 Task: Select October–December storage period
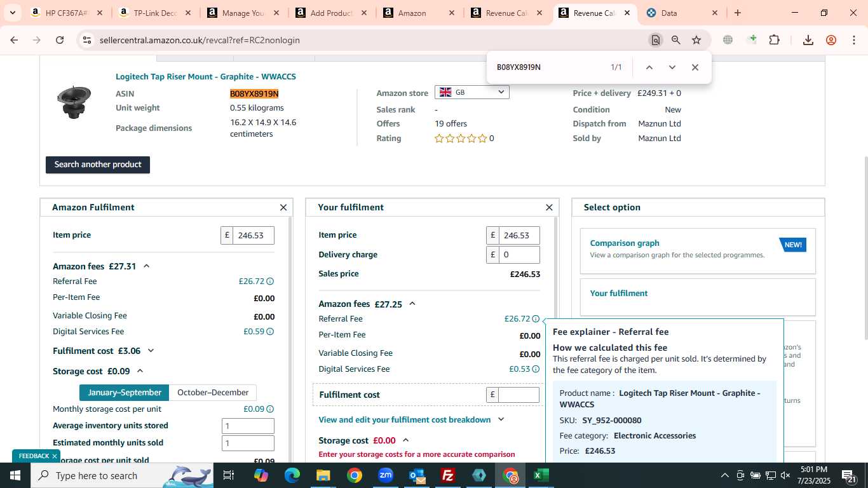pyautogui.click(x=213, y=392)
